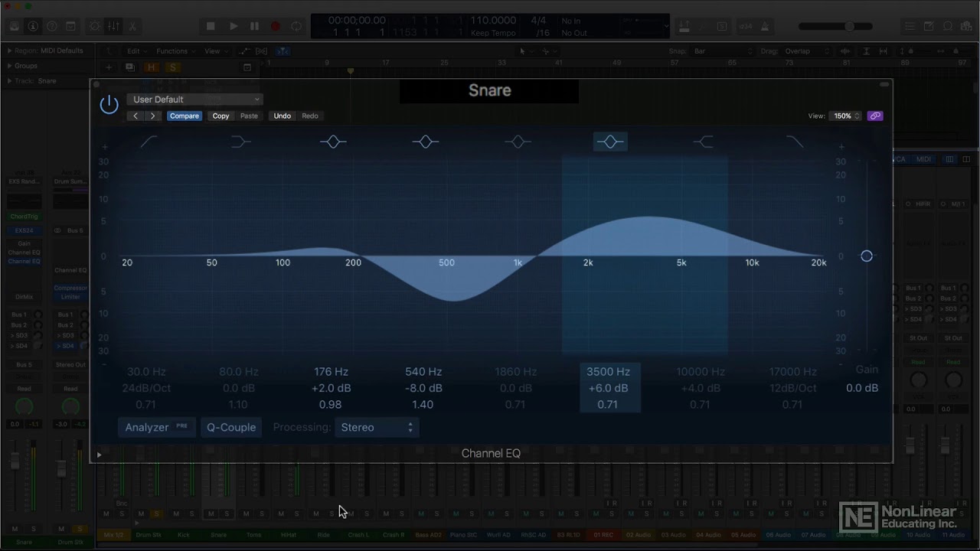Click the Stop transport button

pyautogui.click(x=211, y=26)
